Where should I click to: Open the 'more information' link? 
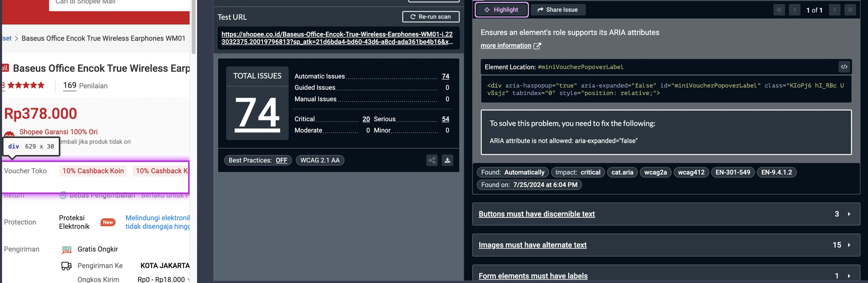pos(506,45)
